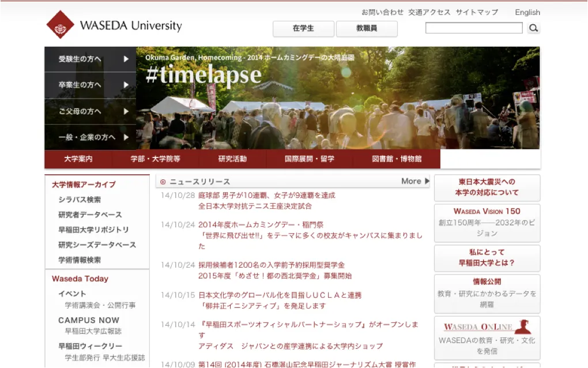588x368 pixels.
Task: Open 学術情報検索 sidebar link
Action: 80,260
